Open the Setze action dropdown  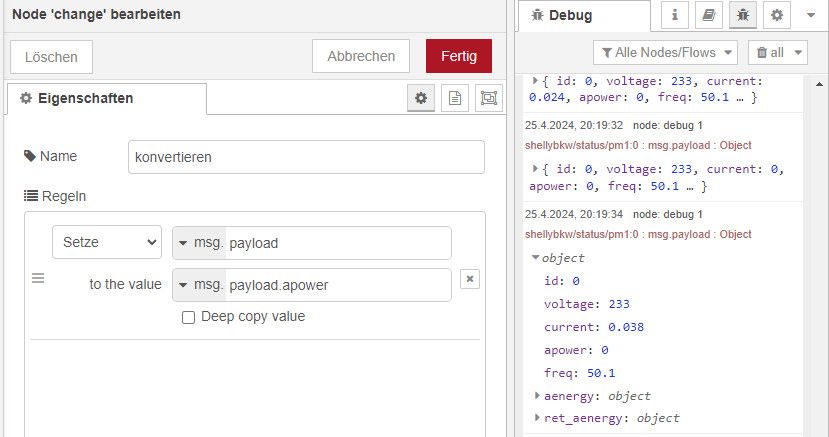107,242
